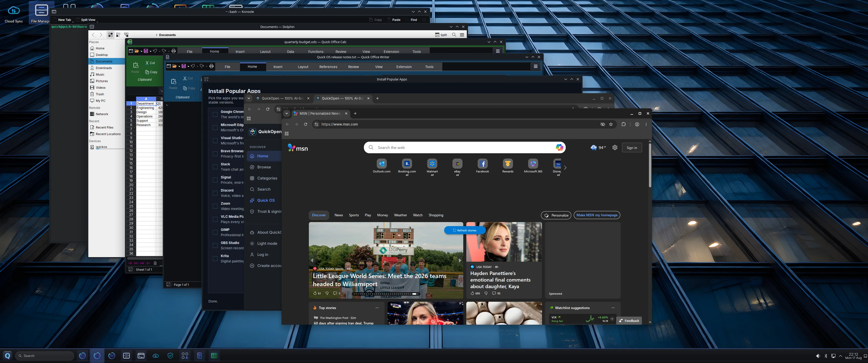The image size is (868, 363).
Task: Toggle Light mode in QuickOpen sidebar
Action: tap(263, 244)
